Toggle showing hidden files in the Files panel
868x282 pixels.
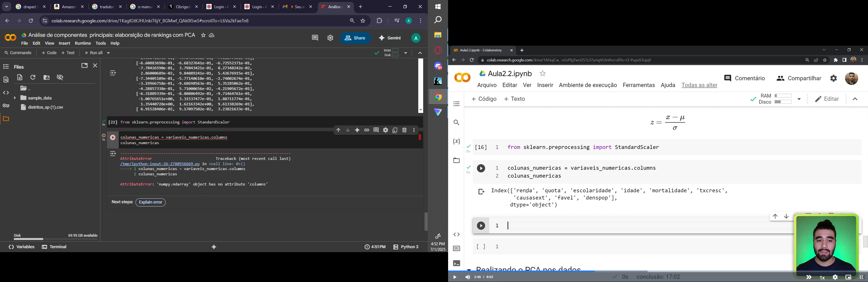point(60,77)
